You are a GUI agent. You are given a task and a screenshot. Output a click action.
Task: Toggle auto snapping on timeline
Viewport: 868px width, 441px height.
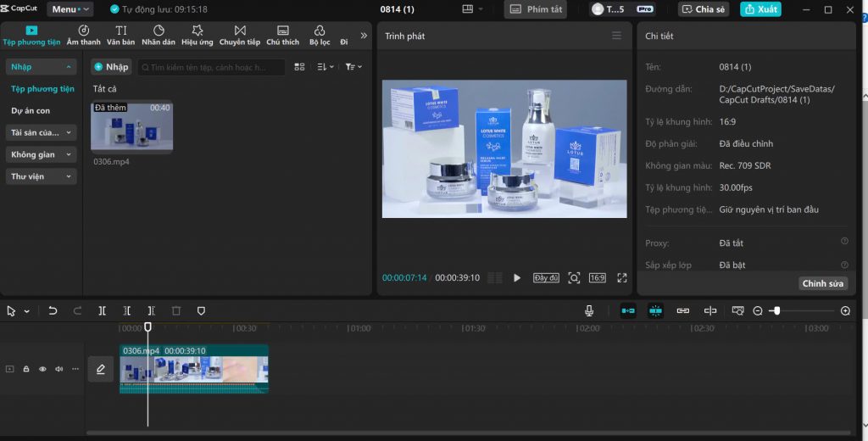[x=655, y=310]
